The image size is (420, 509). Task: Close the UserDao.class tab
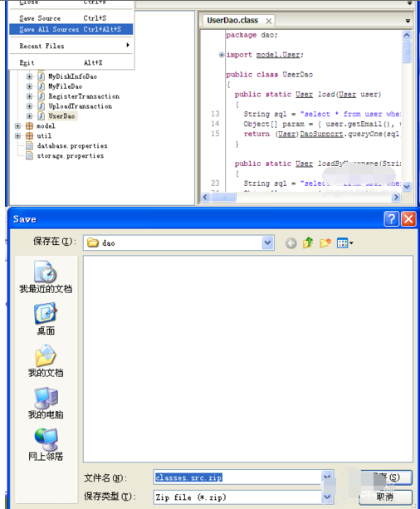coord(268,21)
